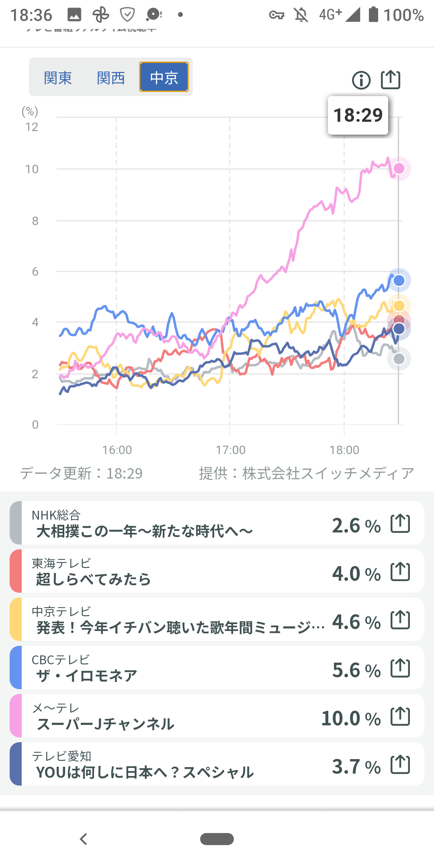Open the 大相撲この一年 program row
The height and width of the screenshot is (868, 434).
point(181,524)
